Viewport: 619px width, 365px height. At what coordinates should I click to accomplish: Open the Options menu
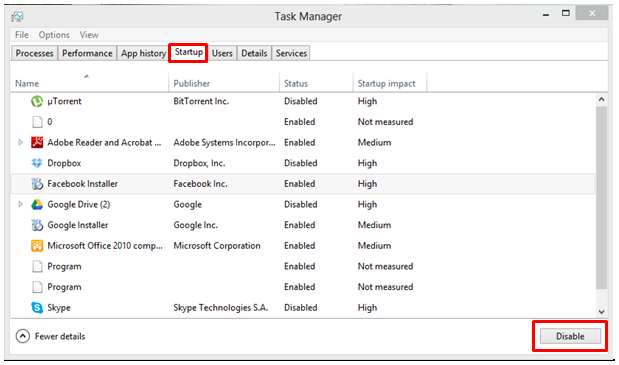coord(54,35)
